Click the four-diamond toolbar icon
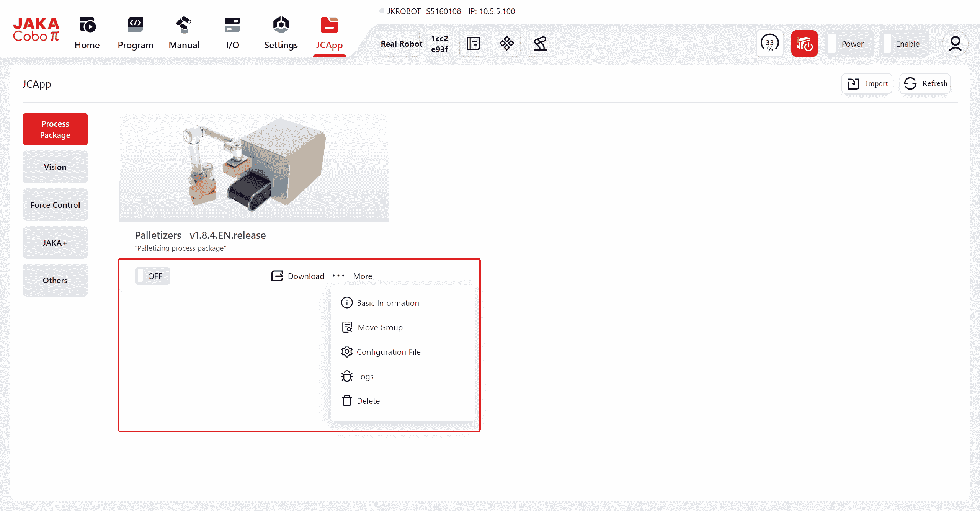Screen dimensions: 980x511 pos(506,44)
